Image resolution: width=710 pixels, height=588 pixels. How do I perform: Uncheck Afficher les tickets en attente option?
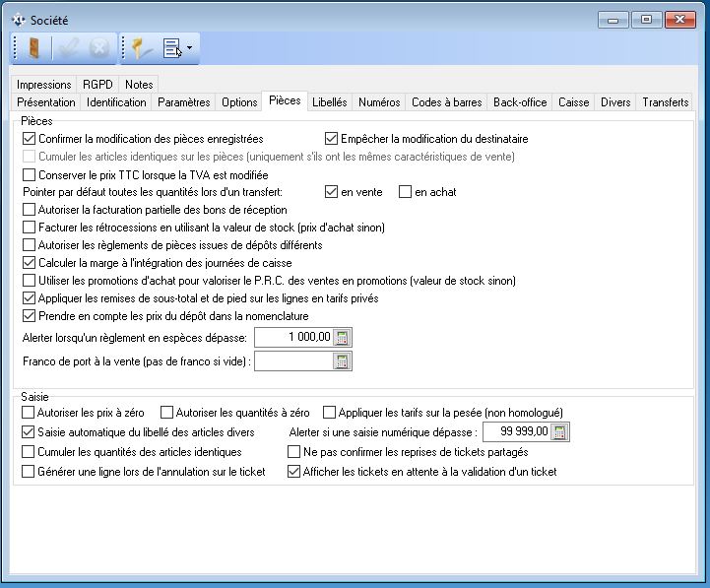pyautogui.click(x=293, y=472)
